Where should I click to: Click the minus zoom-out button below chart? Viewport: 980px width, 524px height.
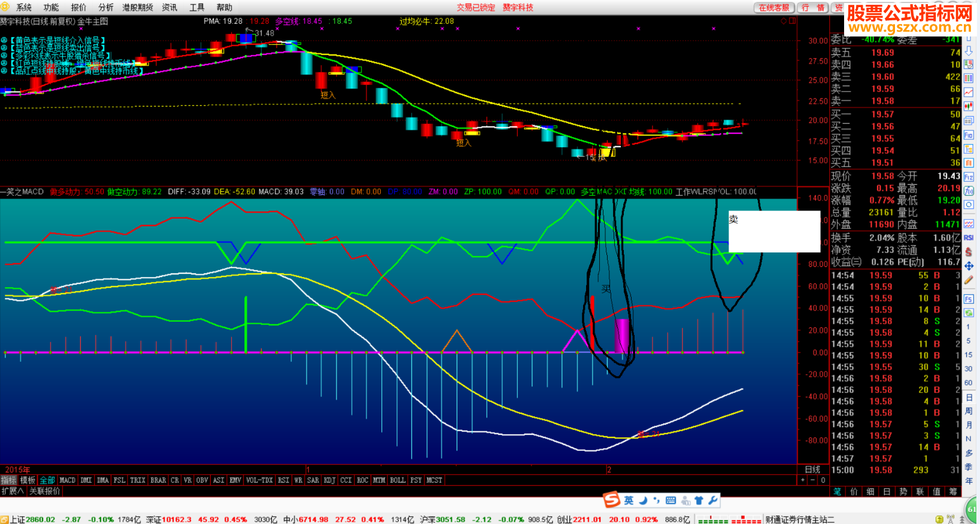812,480
